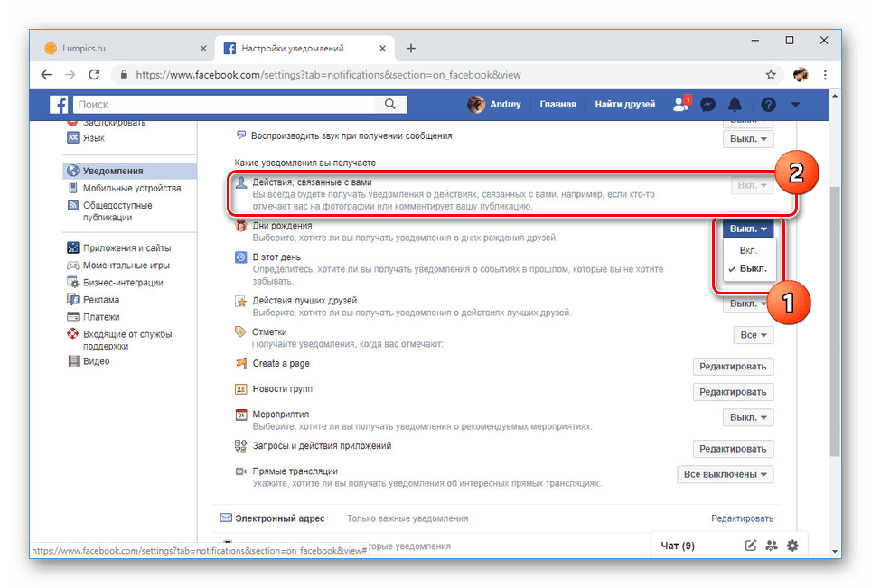Open Приложения и сайты in sidebar
Screen dimensions: 871x588
(126, 248)
